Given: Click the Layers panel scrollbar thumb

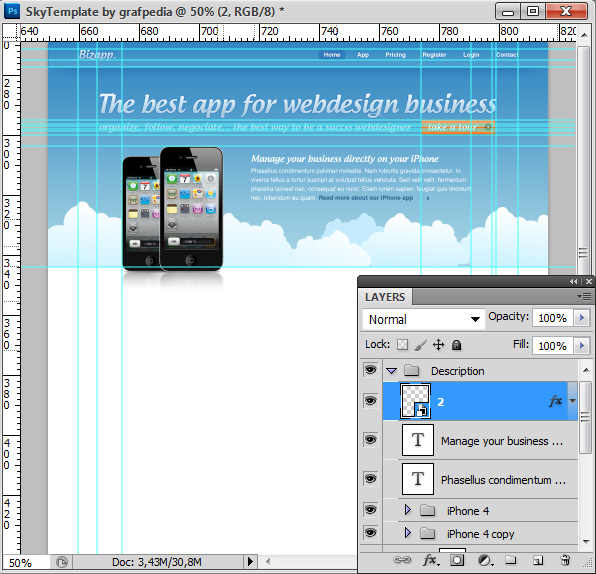Looking at the screenshot, I should (x=585, y=417).
